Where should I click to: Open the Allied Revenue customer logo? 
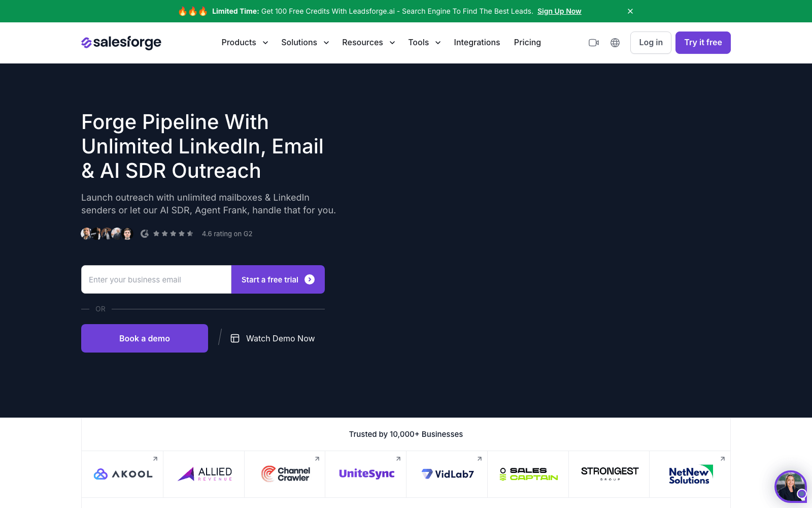204,474
